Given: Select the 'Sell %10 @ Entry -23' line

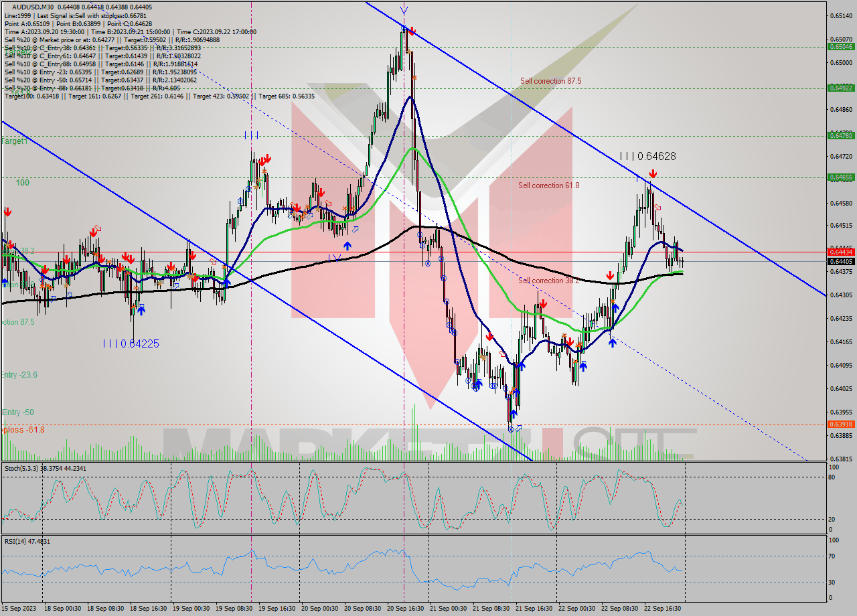Looking at the screenshot, I should point(100,72).
